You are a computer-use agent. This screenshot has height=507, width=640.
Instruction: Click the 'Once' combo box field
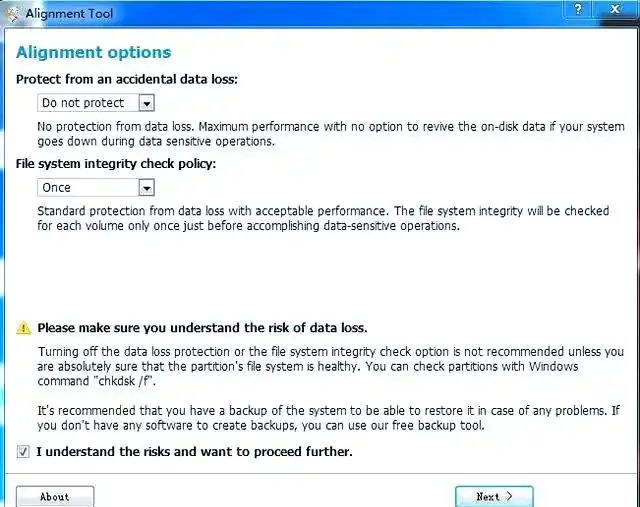[x=86, y=188]
